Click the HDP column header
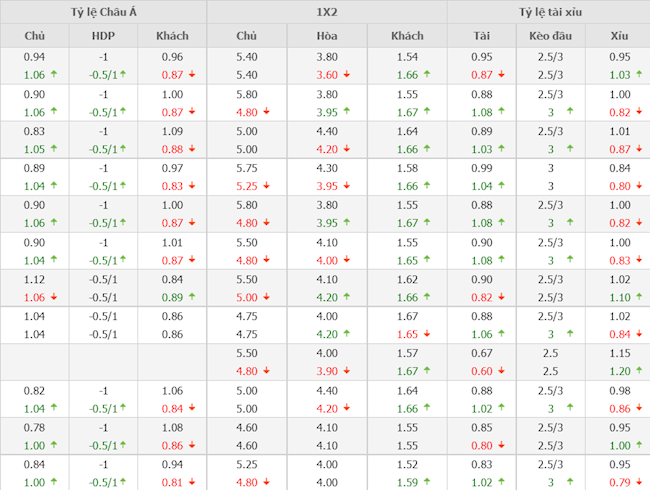Image resolution: width=650 pixels, height=491 pixels. tap(103, 36)
